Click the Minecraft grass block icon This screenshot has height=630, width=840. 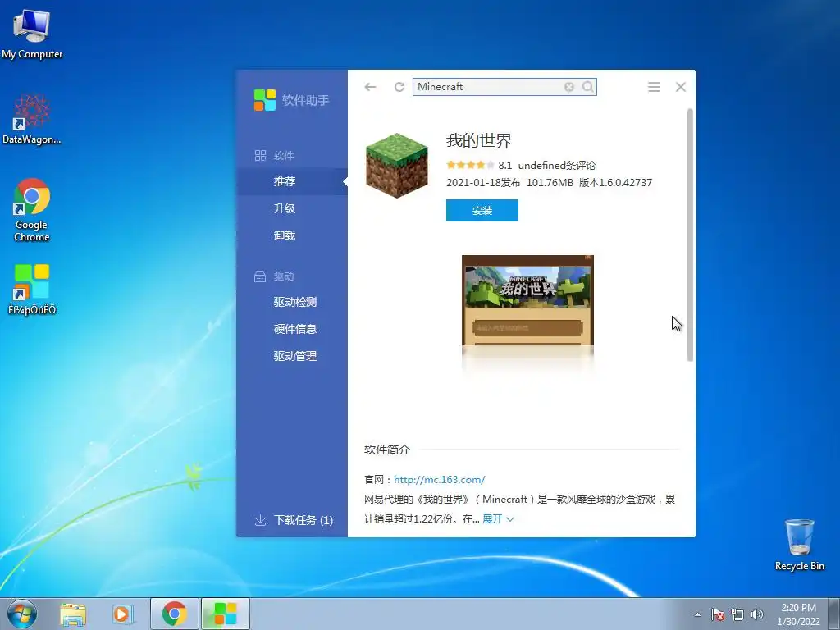(x=397, y=166)
